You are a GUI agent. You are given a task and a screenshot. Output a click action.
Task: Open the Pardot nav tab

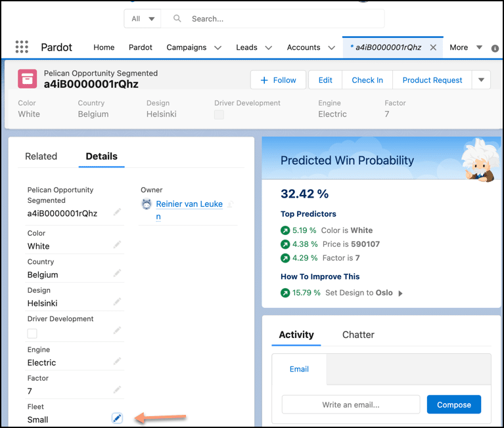(140, 47)
